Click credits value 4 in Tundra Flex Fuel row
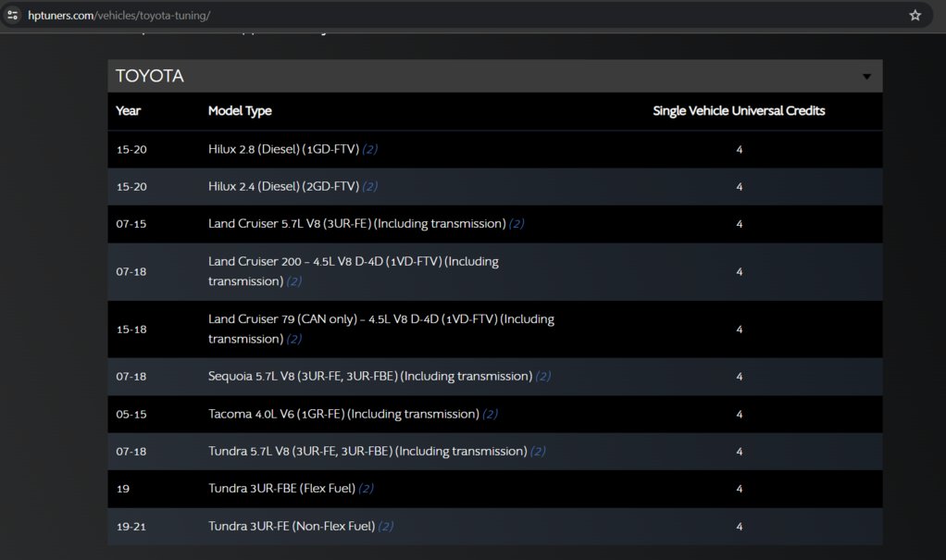Image resolution: width=946 pixels, height=560 pixels. 739,489
